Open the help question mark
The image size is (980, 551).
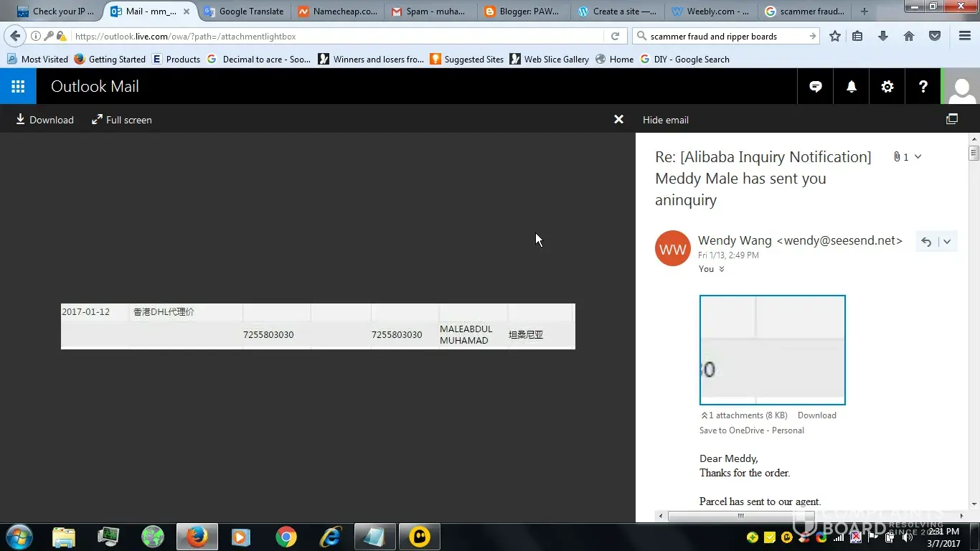pyautogui.click(x=923, y=87)
